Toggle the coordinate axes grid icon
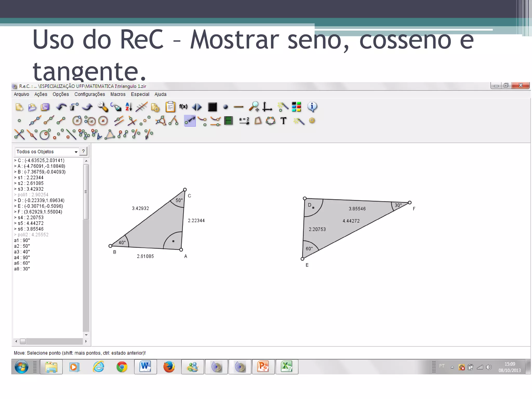 [x=267, y=107]
